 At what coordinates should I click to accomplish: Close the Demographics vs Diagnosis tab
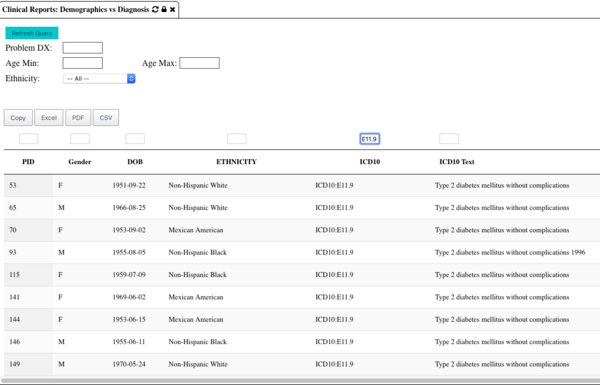173,10
